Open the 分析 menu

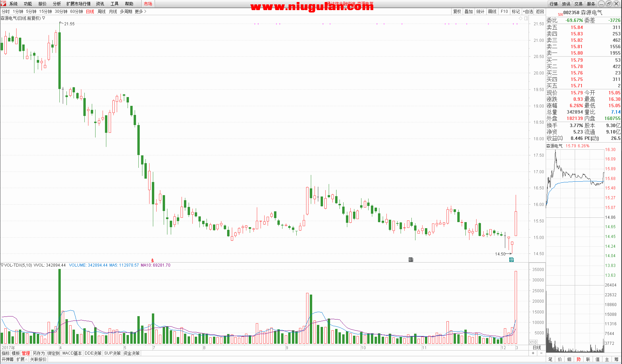pos(57,4)
